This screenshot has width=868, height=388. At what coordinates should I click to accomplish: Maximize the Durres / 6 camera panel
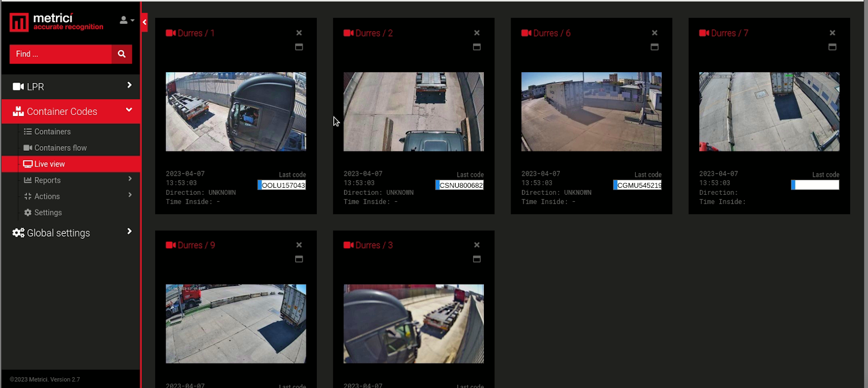[654, 47]
